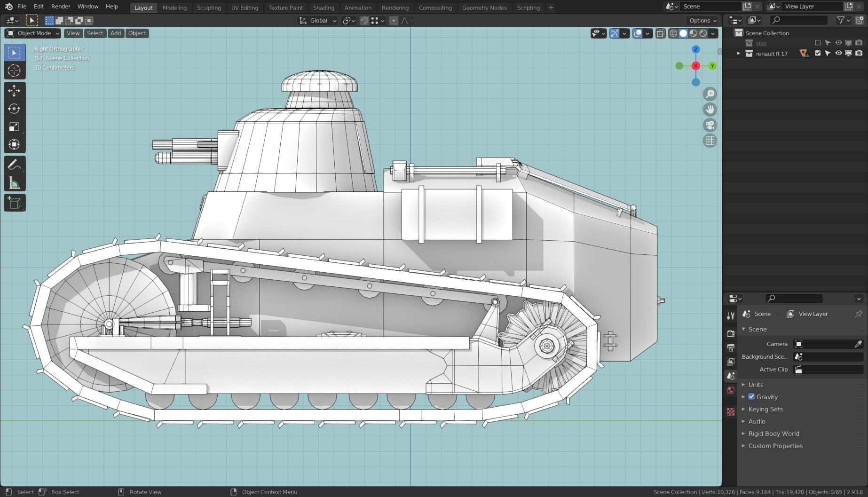The height and width of the screenshot is (497, 868).
Task: Open the Options dropdown
Action: 702,21
